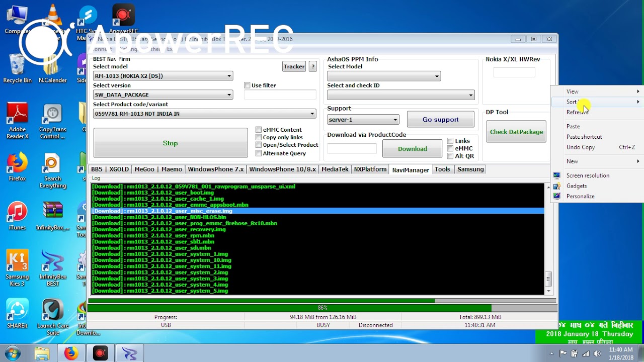Image resolution: width=644 pixels, height=362 pixels.
Task: Enable Copy only links option
Action: click(259, 137)
